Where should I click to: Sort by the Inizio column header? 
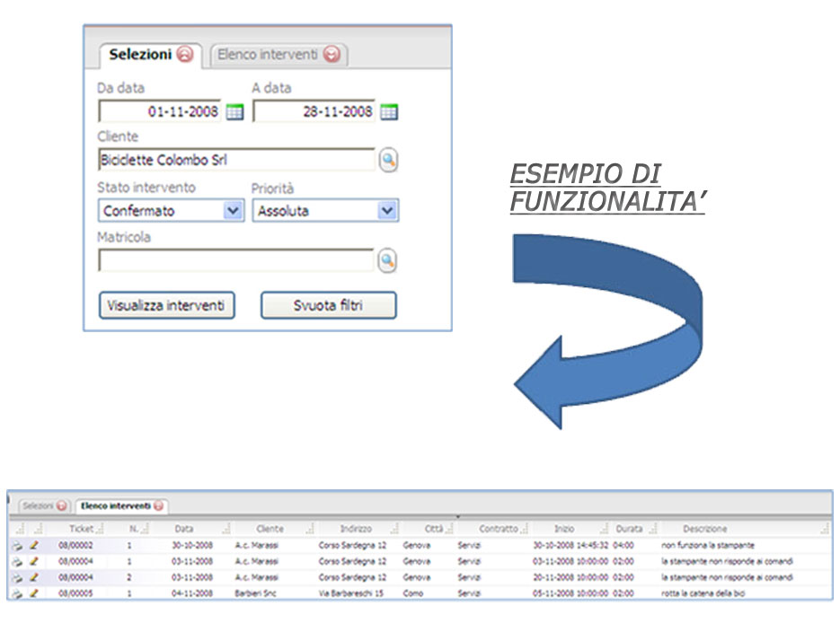564,529
